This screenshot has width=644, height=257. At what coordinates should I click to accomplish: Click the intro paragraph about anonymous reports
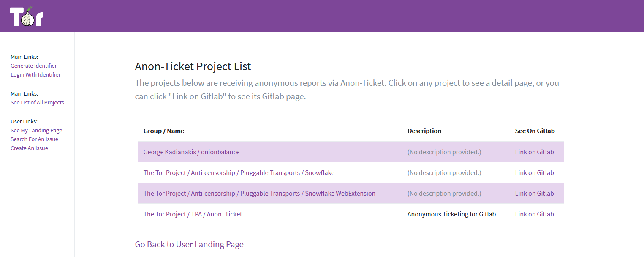coord(347,90)
